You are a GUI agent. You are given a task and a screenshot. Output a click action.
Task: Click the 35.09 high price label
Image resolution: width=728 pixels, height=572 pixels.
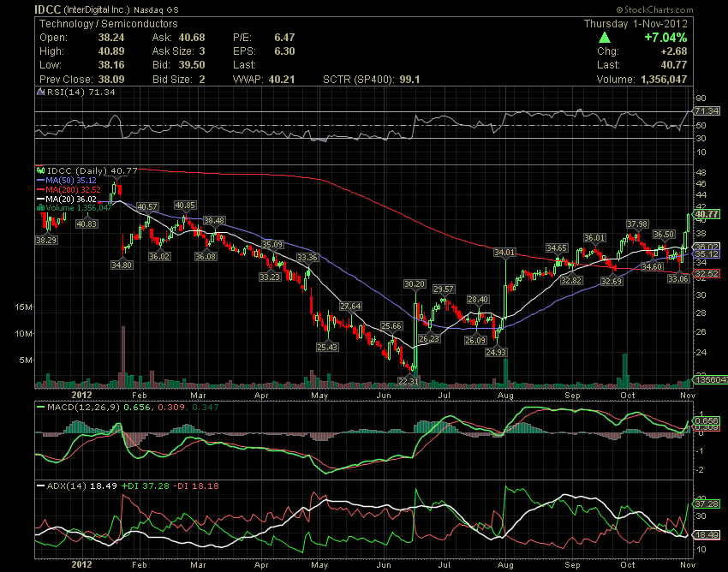point(272,244)
